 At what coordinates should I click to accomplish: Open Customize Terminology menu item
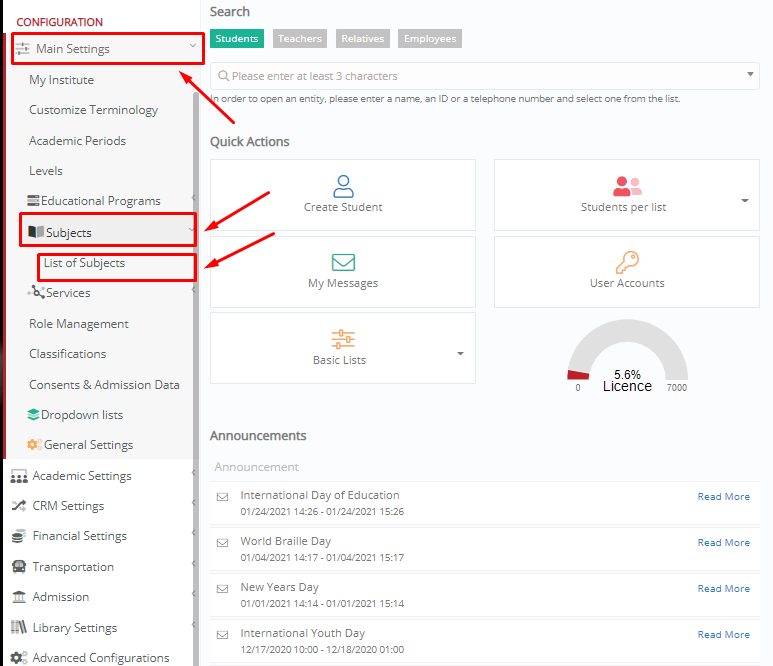click(x=94, y=110)
